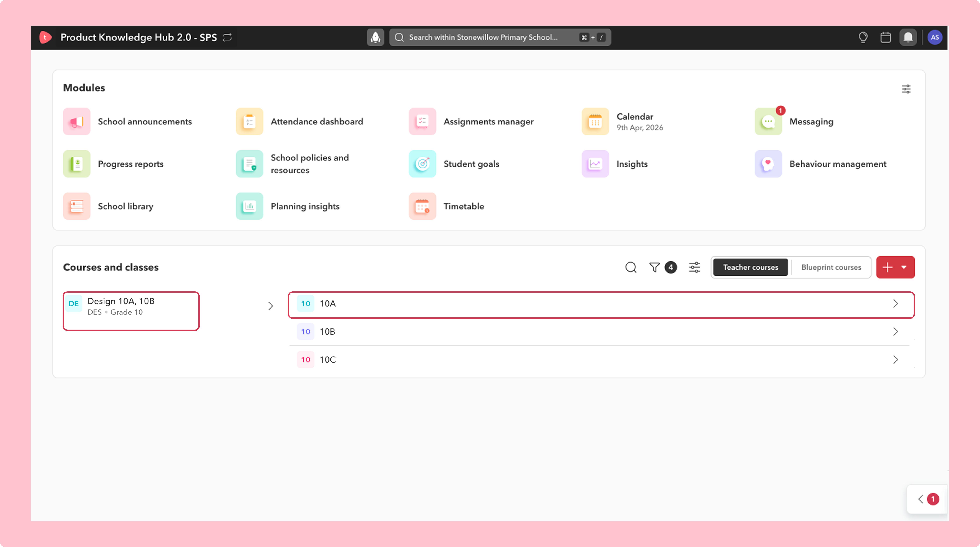The height and width of the screenshot is (547, 980).
Task: Open class 10B chevron arrow
Action: coord(896,332)
